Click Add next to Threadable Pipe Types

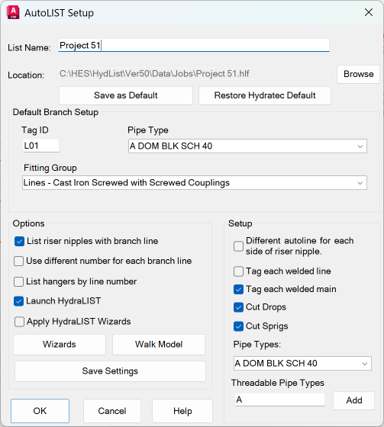point(354,400)
